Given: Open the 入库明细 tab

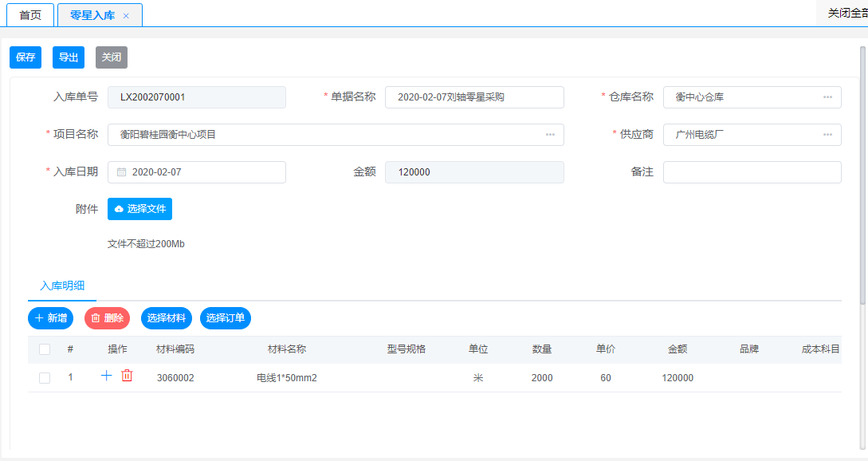Looking at the screenshot, I should [62, 286].
